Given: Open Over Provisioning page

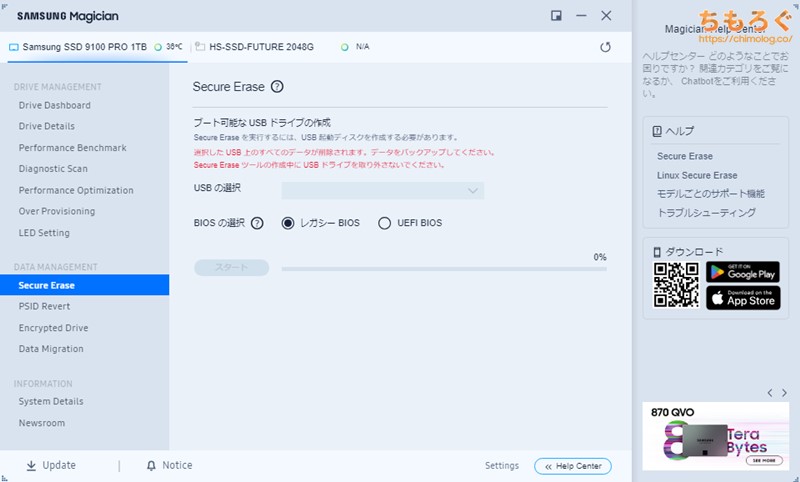Looking at the screenshot, I should pos(57,211).
